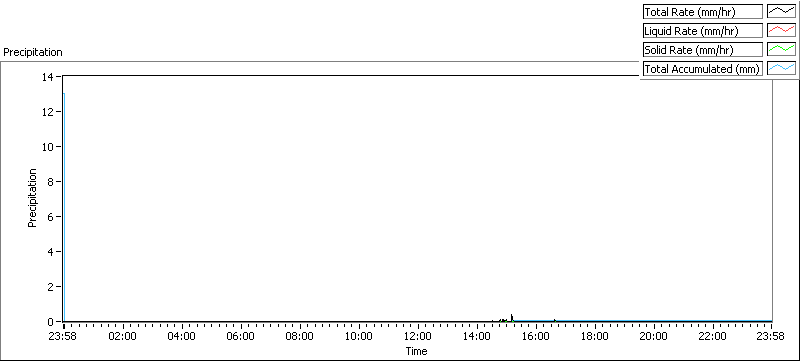The width and height of the screenshot is (800, 361).
Task: Click the 06:00 time axis marker
Action: 241,336
